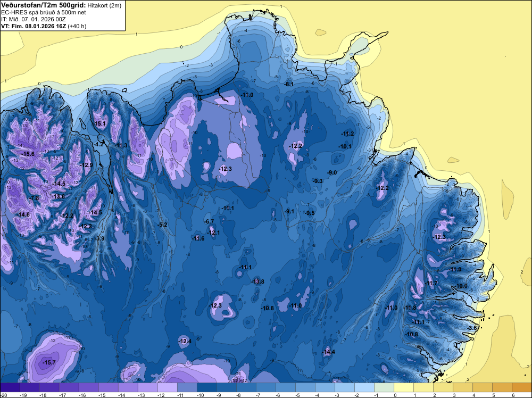Click the -9.0 temperature value
This screenshot has width=532, height=398.
[332, 173]
